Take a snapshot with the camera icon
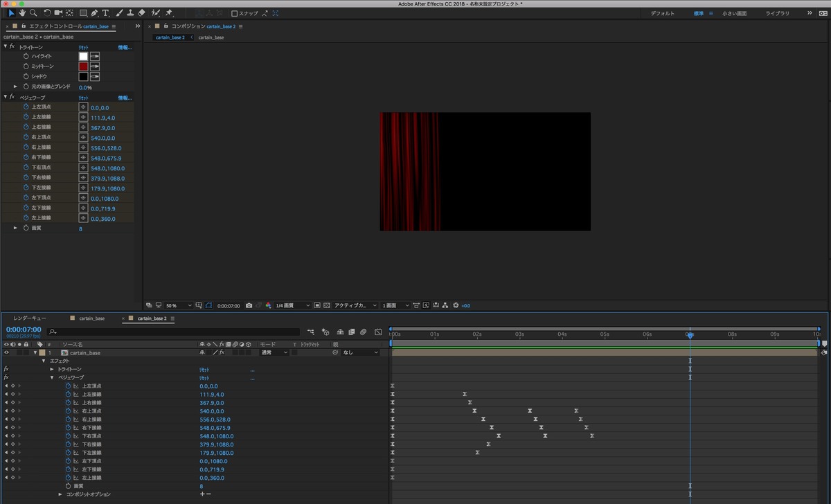 (x=249, y=305)
